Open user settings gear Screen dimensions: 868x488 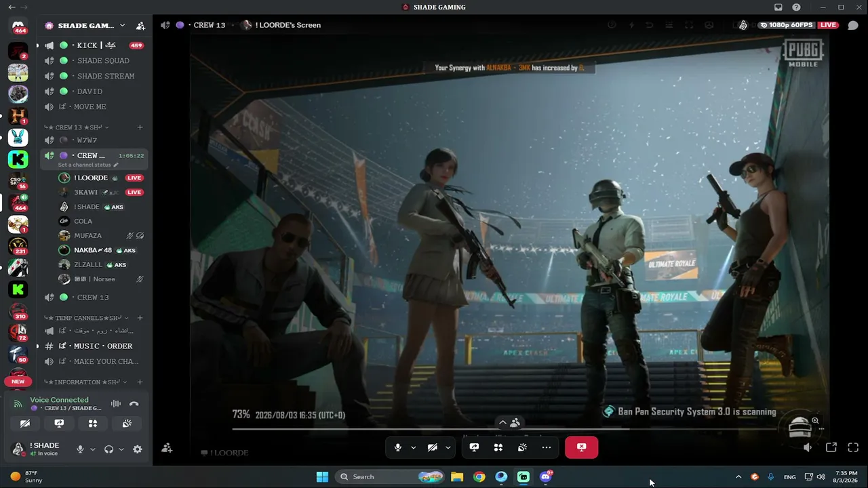tap(138, 449)
